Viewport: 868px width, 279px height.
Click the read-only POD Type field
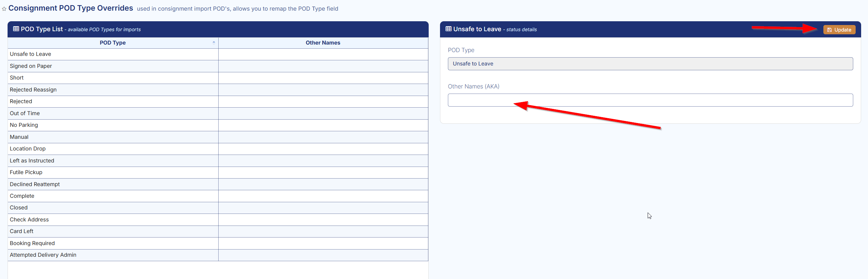[650, 64]
